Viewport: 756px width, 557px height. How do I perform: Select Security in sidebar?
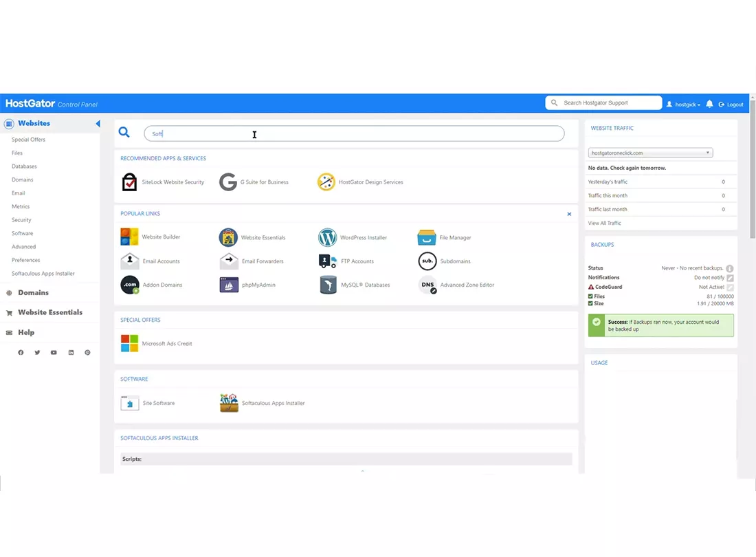coord(21,220)
